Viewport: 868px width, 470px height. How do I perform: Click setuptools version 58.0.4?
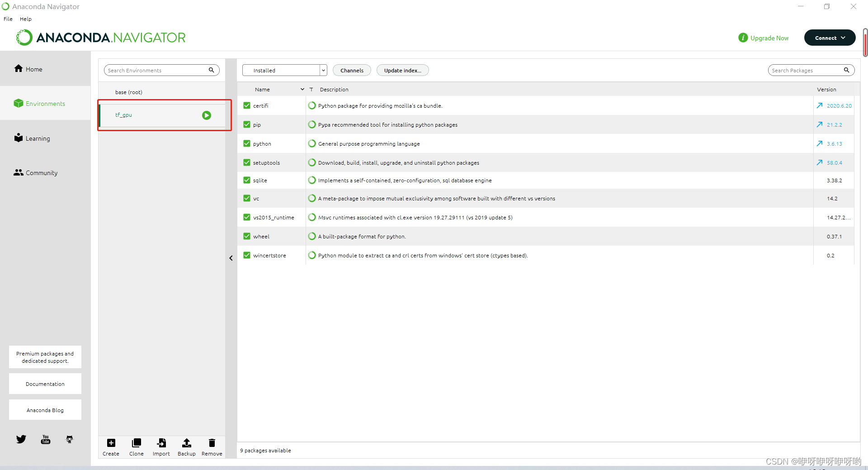pos(835,162)
